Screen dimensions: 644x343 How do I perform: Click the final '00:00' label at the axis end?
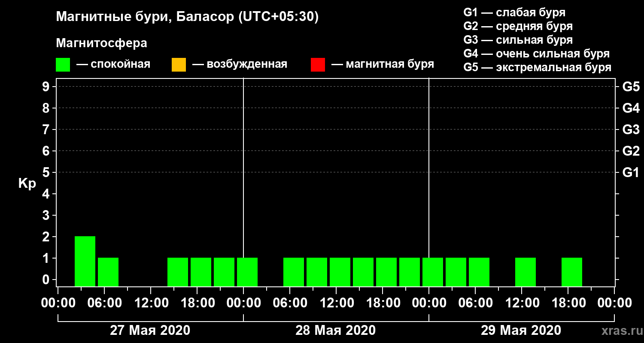[x=614, y=303]
